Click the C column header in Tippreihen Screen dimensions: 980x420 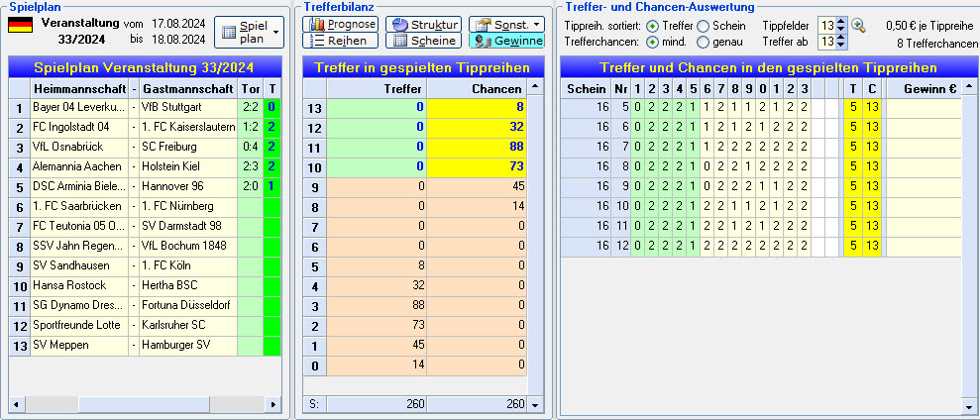tap(873, 88)
